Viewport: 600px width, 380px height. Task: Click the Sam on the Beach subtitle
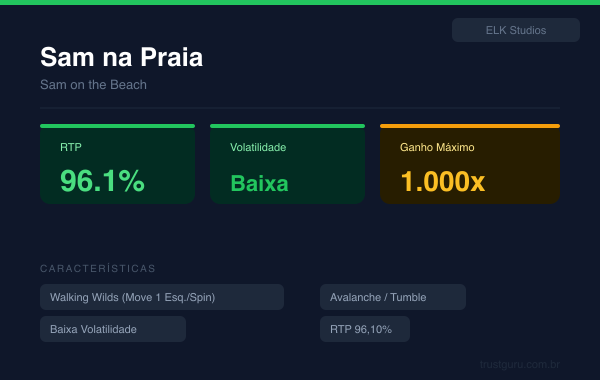coord(93,85)
